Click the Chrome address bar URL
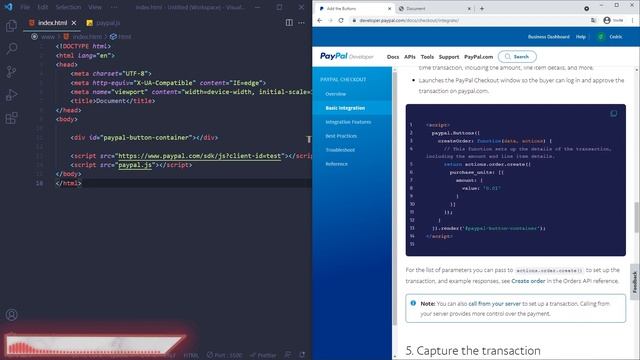 [409, 20]
